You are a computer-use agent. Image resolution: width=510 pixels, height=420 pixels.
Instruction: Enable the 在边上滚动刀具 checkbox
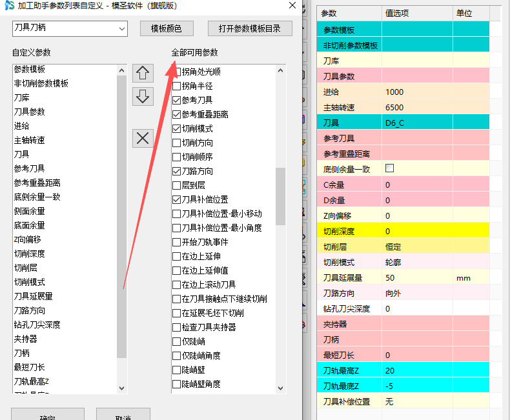(177, 285)
